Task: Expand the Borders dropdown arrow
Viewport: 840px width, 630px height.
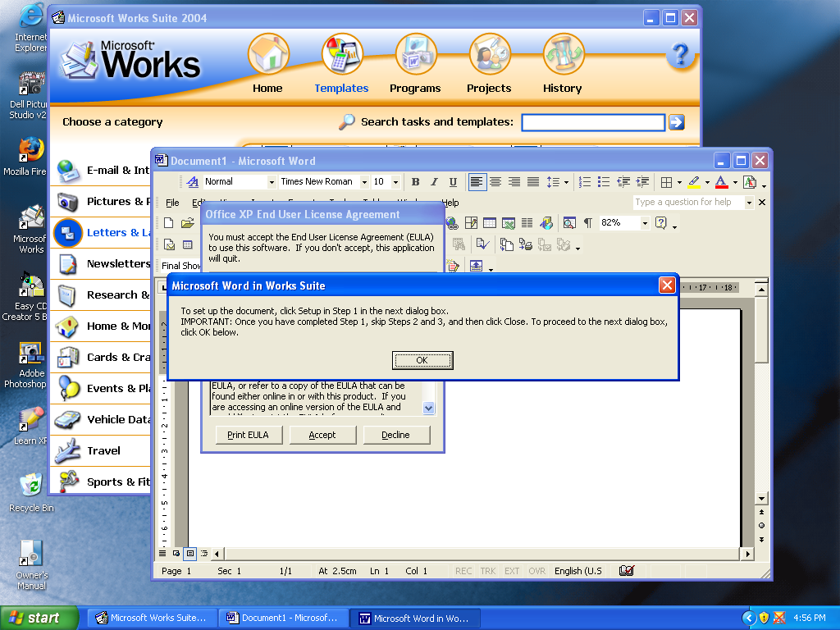Action: coord(679,183)
